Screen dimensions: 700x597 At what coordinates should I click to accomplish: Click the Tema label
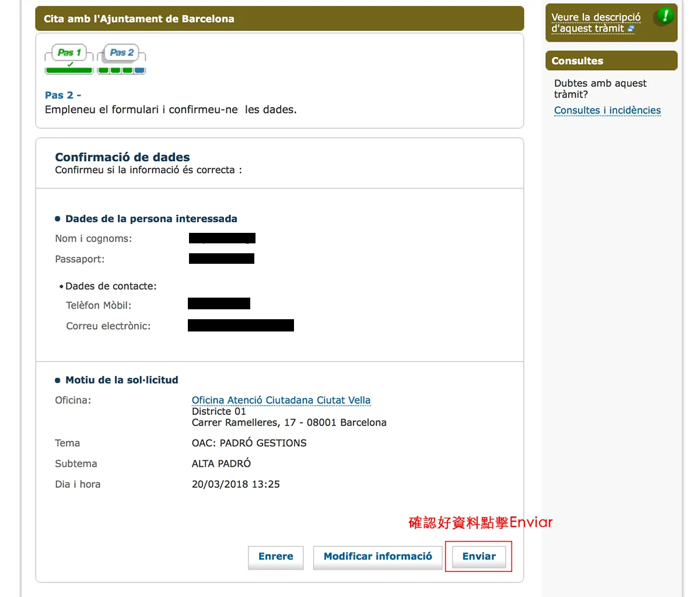[x=67, y=443]
